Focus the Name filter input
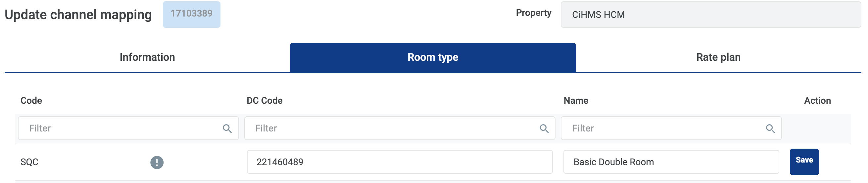 (x=664, y=128)
